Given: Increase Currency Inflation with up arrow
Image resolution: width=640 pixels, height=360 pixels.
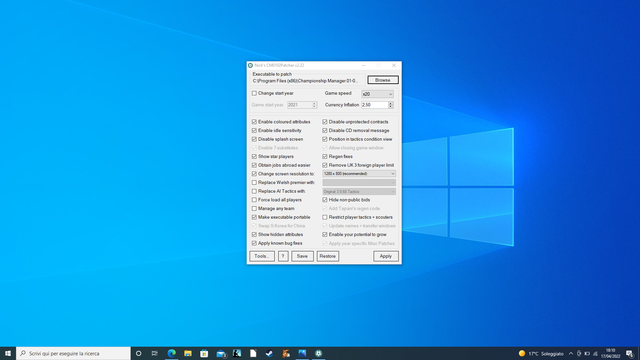Looking at the screenshot, I should coord(391,103).
